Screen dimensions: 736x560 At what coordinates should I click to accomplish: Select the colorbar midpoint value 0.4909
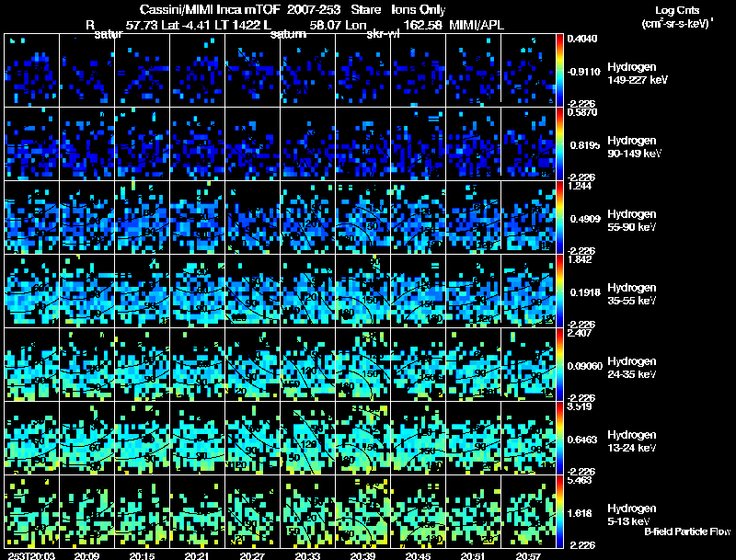[585, 219]
